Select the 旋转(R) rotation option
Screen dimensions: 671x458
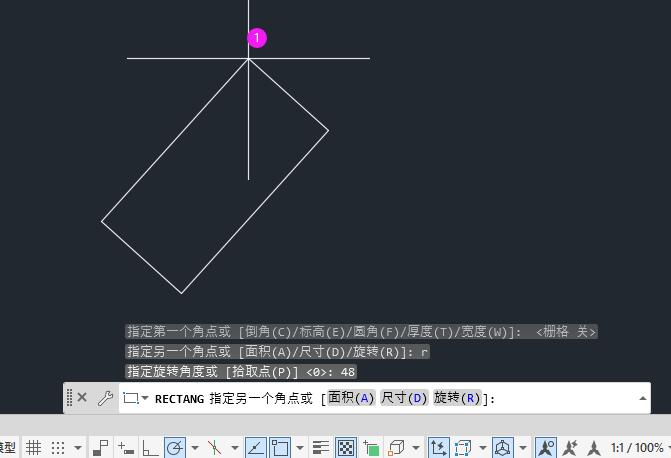[x=457, y=398]
